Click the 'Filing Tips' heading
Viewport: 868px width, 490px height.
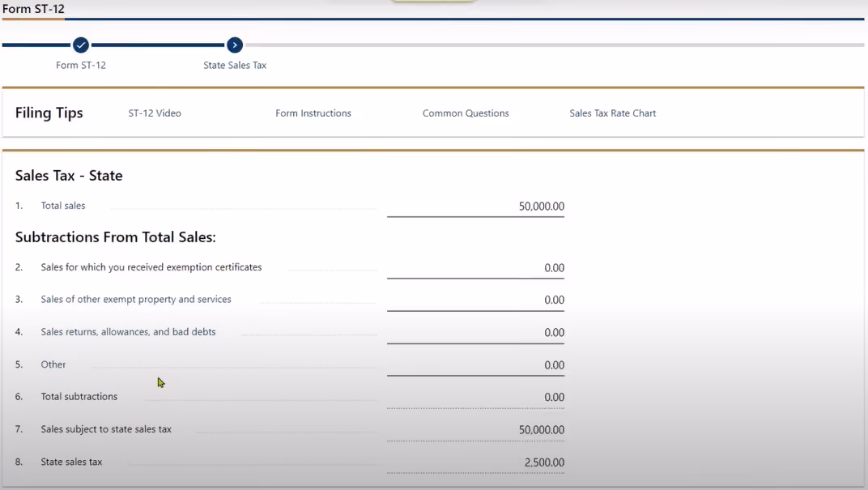coord(49,113)
